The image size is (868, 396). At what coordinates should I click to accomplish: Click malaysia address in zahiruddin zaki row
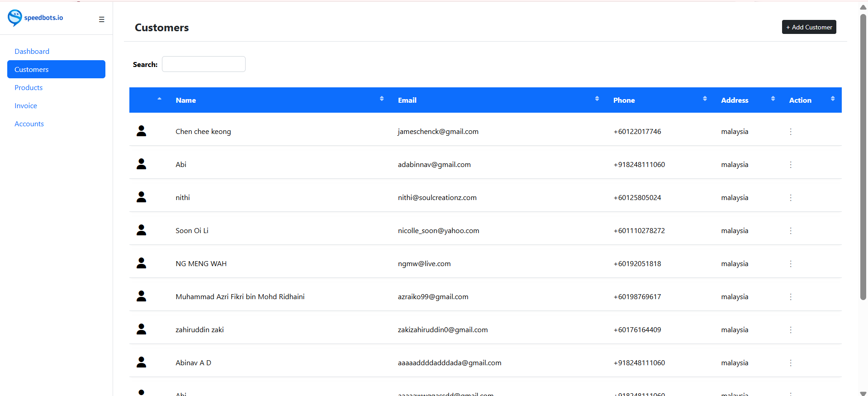pyautogui.click(x=735, y=330)
